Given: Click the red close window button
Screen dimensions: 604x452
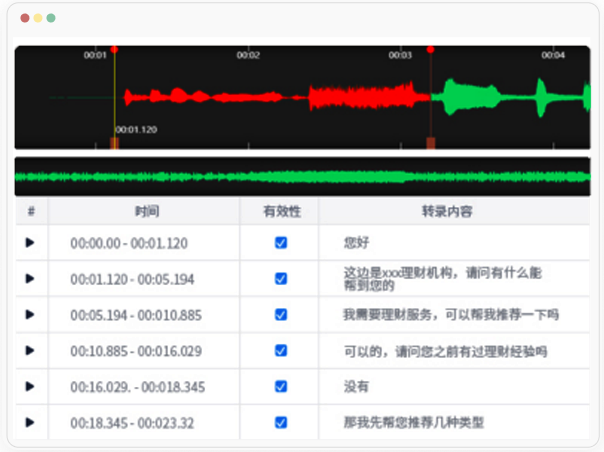Looking at the screenshot, I should (25, 18).
